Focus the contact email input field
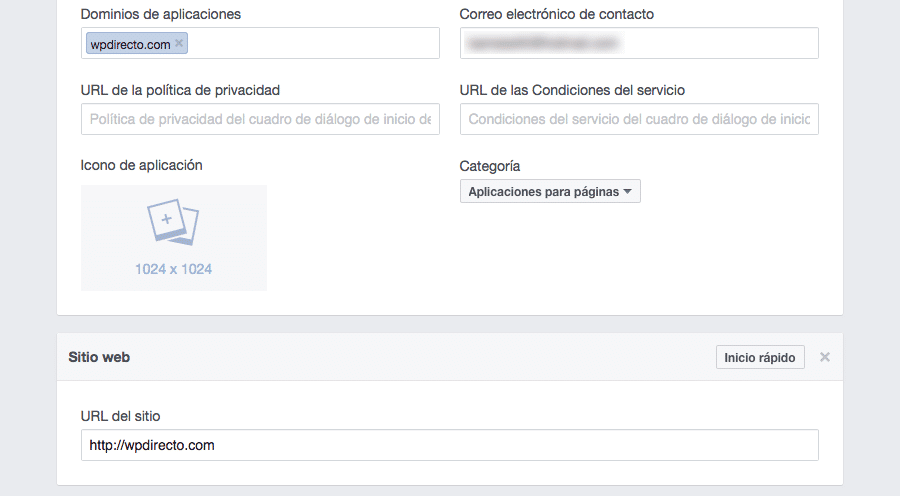The width and height of the screenshot is (900, 496). pos(639,43)
